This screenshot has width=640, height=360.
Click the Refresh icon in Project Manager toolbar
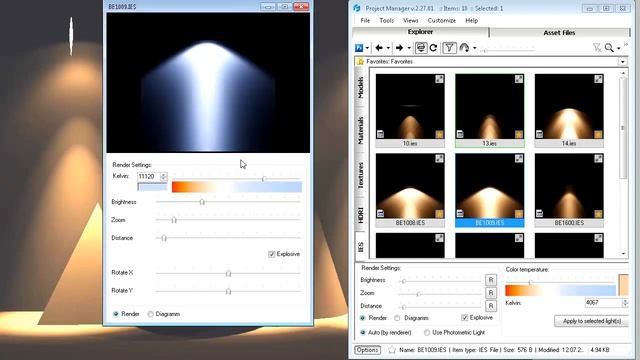(x=433, y=48)
